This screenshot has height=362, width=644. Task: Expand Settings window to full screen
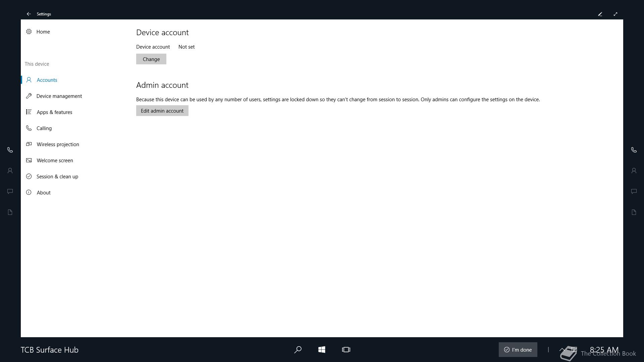click(x=615, y=14)
